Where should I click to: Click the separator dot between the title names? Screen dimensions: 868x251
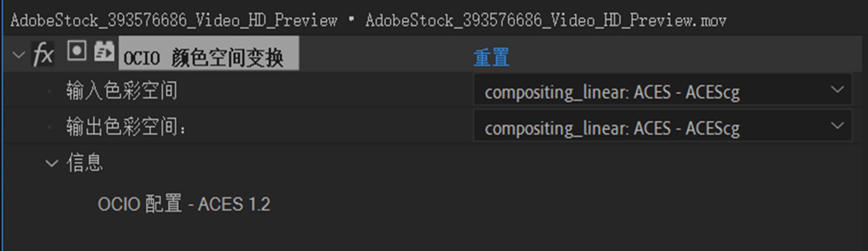point(351,19)
